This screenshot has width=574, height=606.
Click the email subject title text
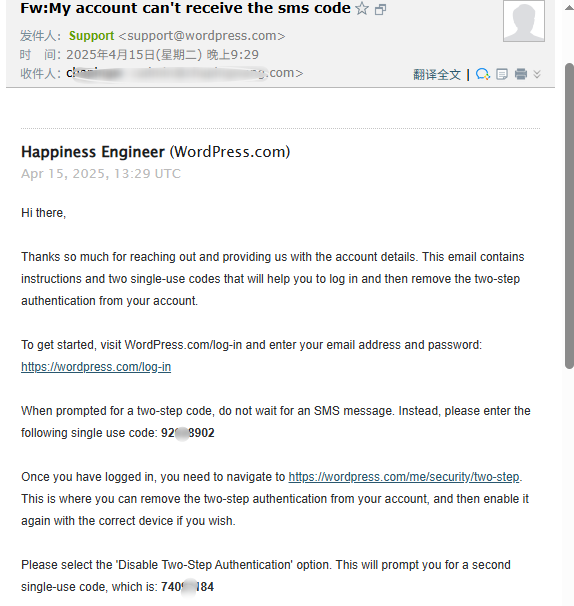pos(186,8)
